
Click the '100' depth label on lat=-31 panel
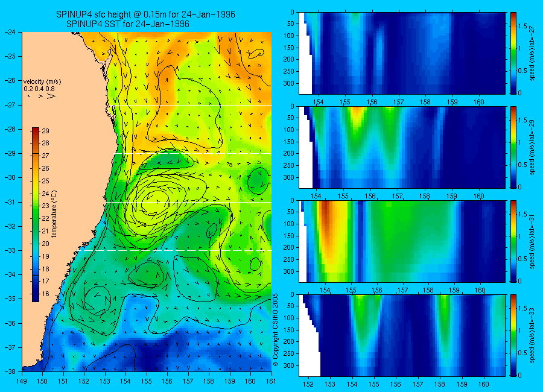click(289, 224)
